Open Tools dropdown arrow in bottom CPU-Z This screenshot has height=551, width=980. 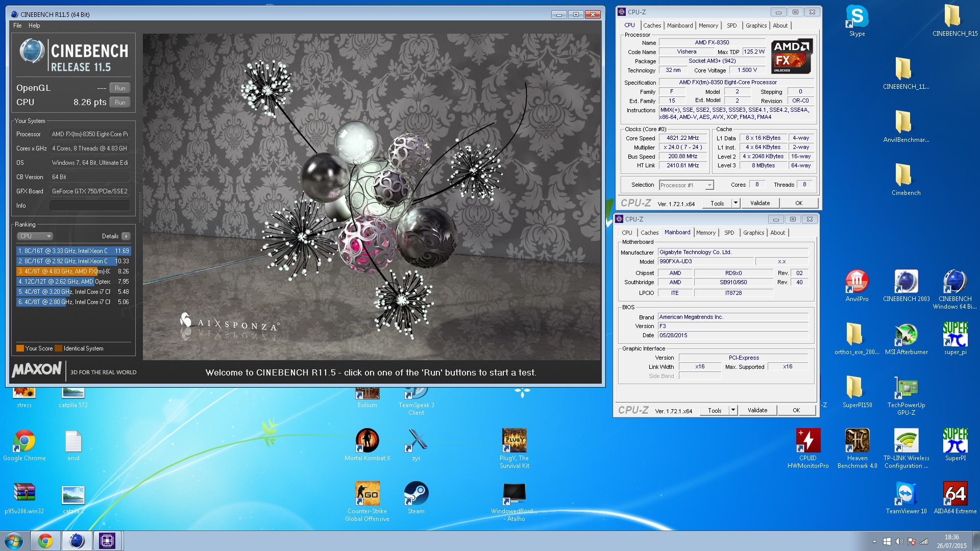click(x=733, y=410)
